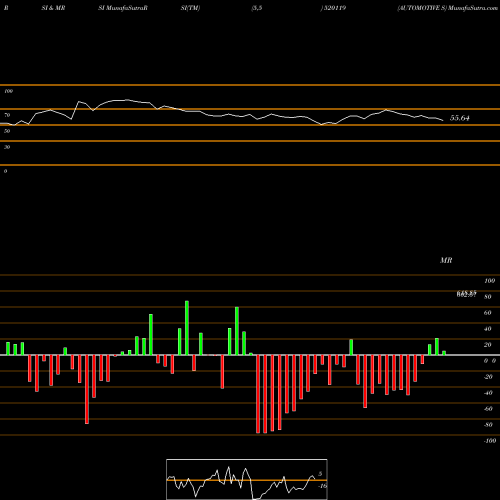
Task: Click the RSI value label 55.64
Action: 460,118
